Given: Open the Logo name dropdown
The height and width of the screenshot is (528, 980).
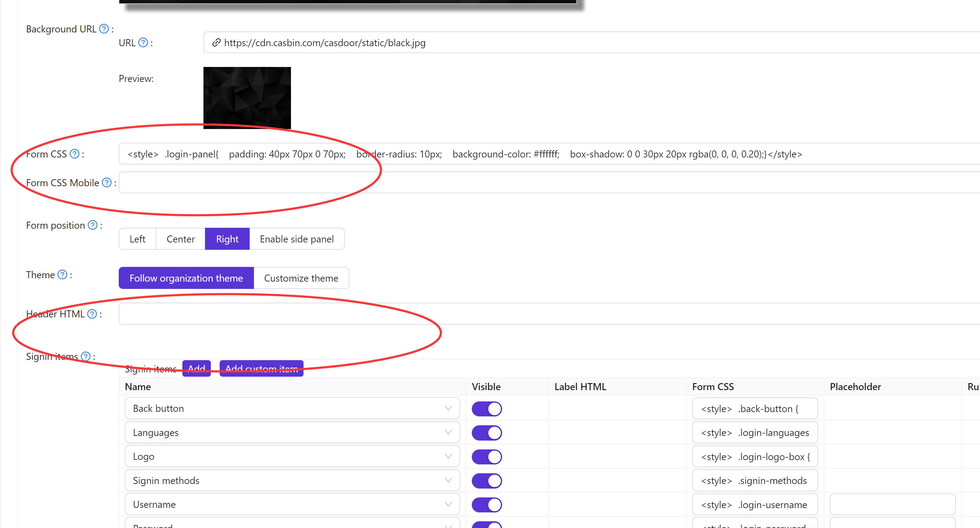Looking at the screenshot, I should pyautogui.click(x=292, y=456).
